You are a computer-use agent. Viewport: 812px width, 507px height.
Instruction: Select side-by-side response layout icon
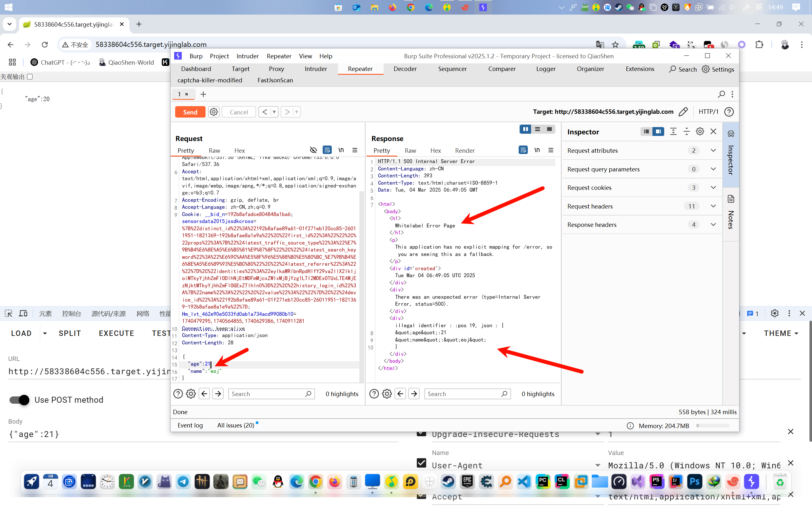point(525,129)
